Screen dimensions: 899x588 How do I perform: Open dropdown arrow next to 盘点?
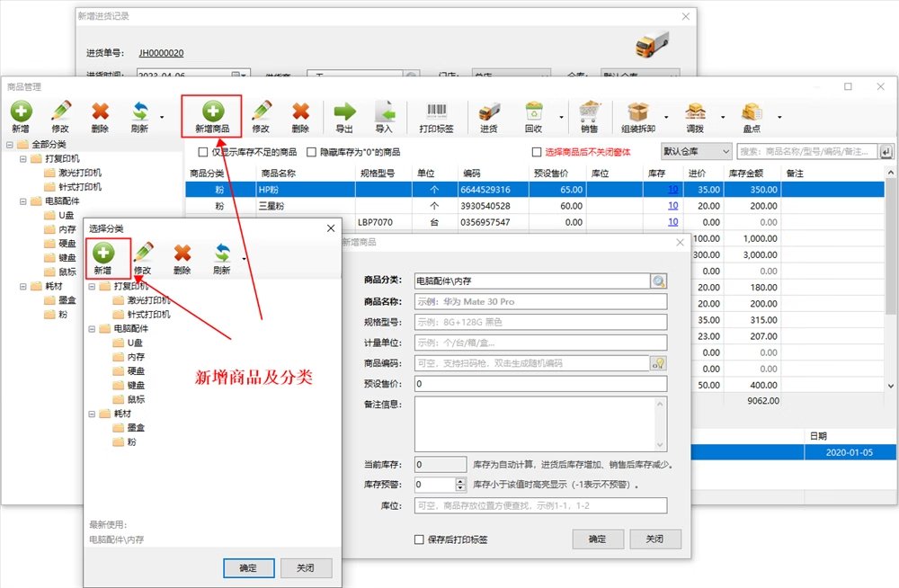(x=779, y=117)
